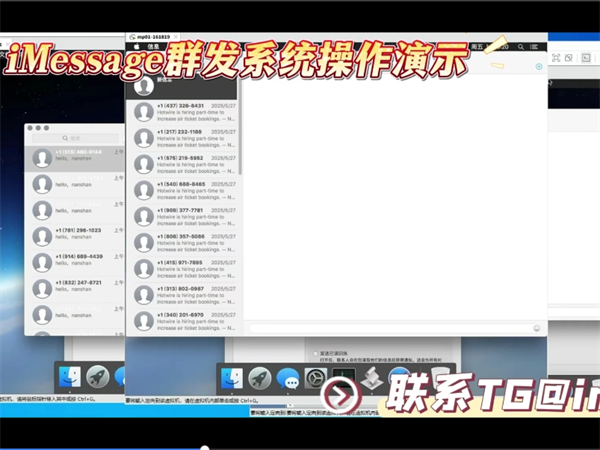Open Messages app icon in dock
The height and width of the screenshot is (450, 600).
[x=288, y=379]
